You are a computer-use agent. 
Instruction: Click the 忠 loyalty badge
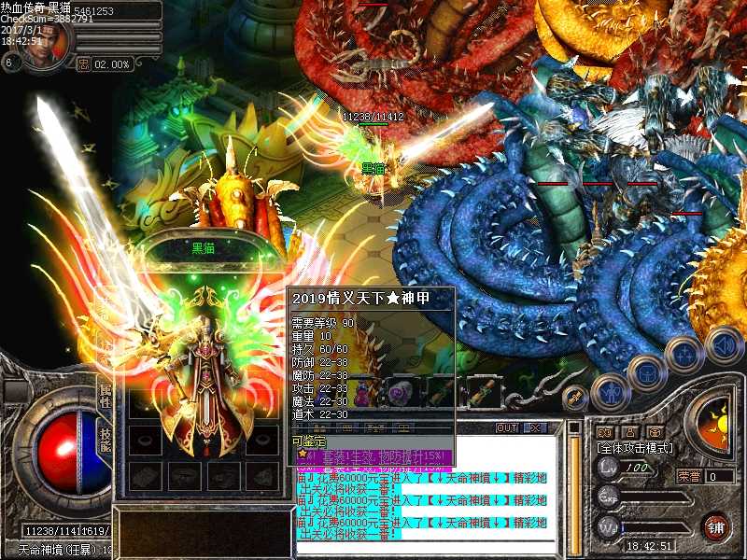pyautogui.click(x=84, y=63)
